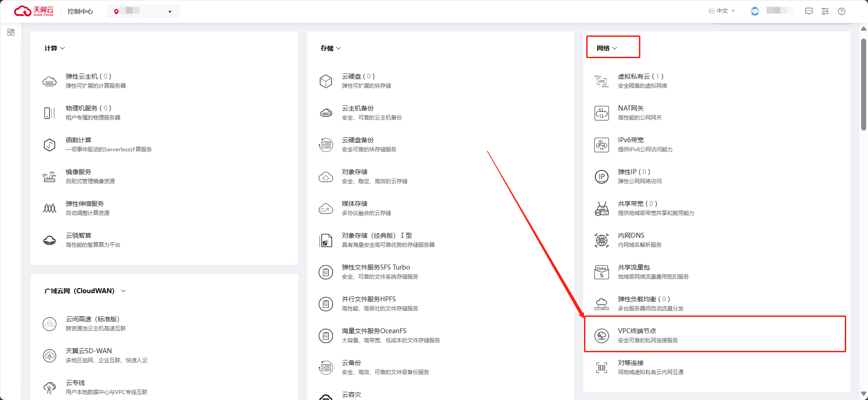Click the 函数计算 icon
The height and width of the screenshot is (400, 868).
pyautogui.click(x=50, y=145)
